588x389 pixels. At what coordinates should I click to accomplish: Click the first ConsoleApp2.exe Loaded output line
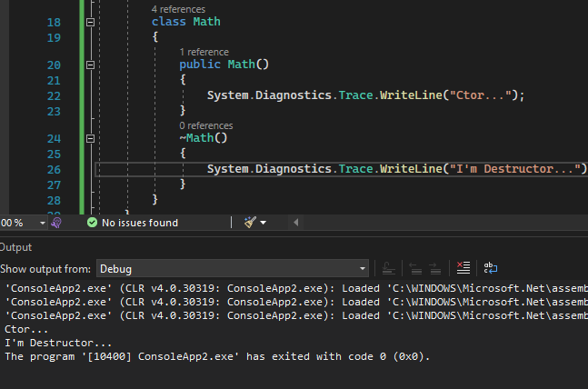[296, 288]
